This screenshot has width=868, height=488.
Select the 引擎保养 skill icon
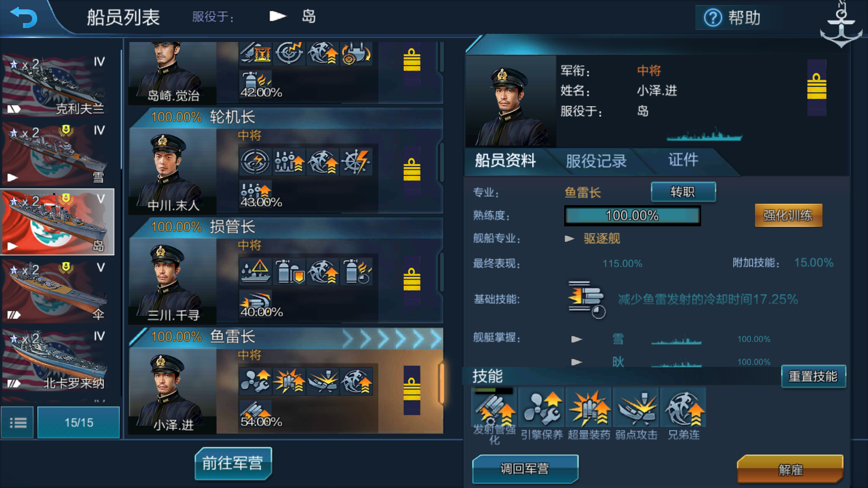(x=542, y=408)
